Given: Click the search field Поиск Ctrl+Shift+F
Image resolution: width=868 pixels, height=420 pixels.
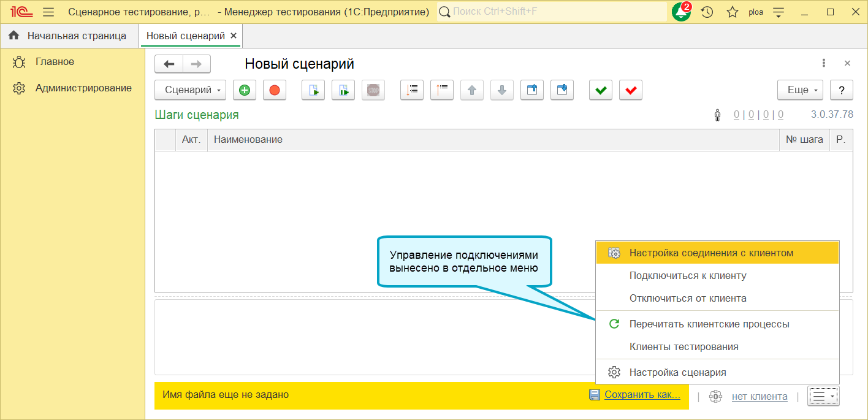Looking at the screenshot, I should click(x=552, y=12).
